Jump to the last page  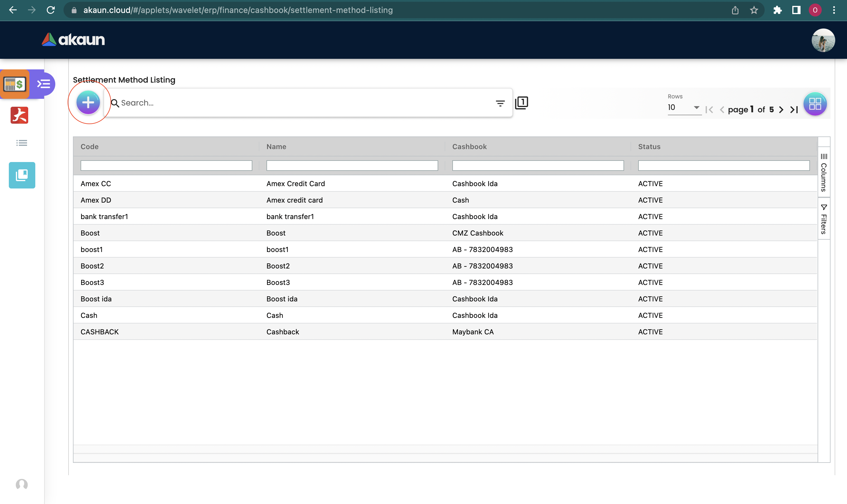click(x=794, y=110)
